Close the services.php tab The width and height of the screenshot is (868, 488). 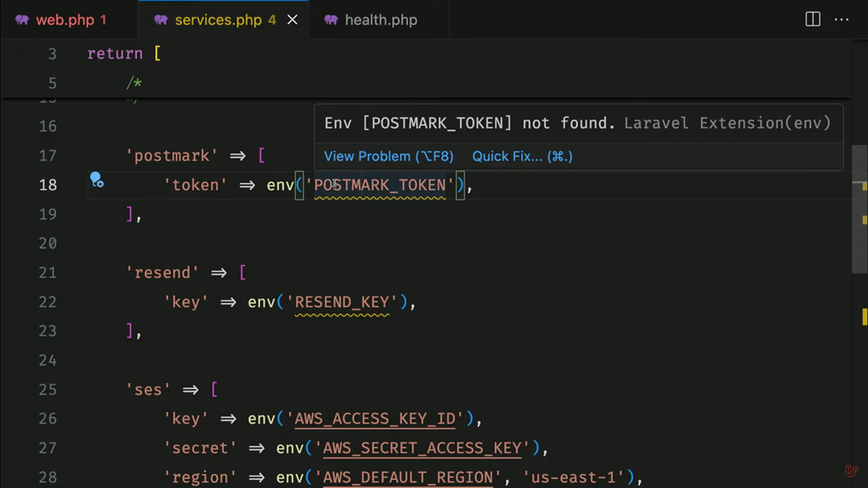click(x=292, y=19)
